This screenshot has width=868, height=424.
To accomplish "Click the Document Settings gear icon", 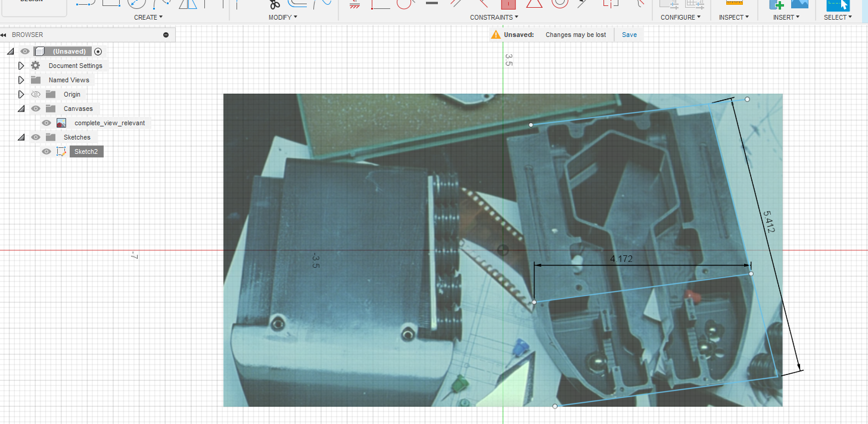I will tap(36, 66).
